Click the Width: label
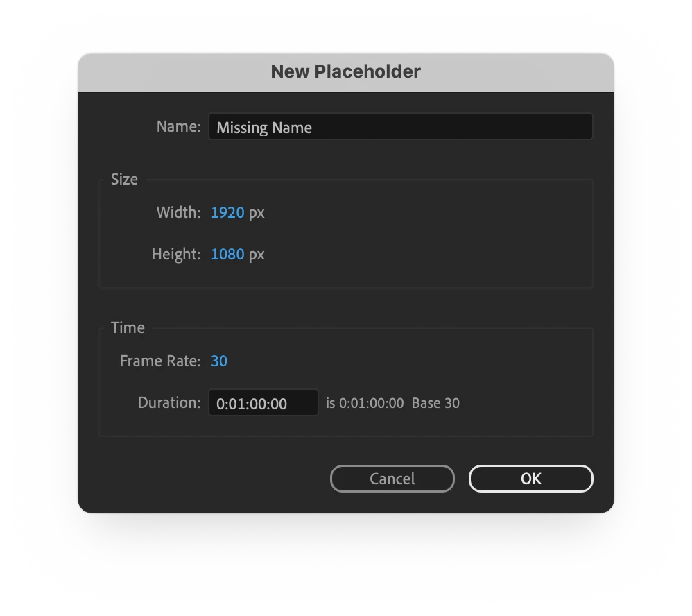 (178, 213)
